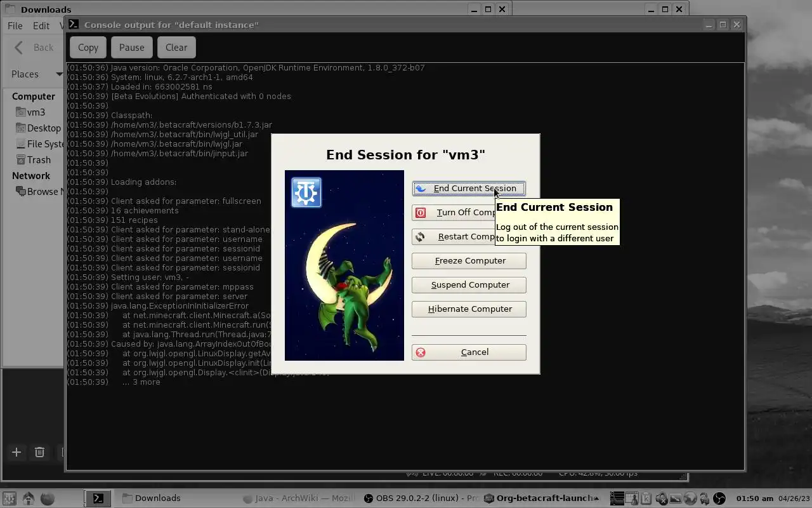
Task: Click the jinput.jar classpath line
Action: point(157,154)
